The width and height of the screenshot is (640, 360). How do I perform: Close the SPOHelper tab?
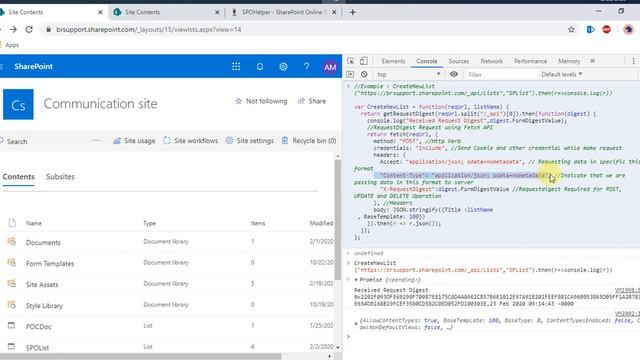pos(334,12)
